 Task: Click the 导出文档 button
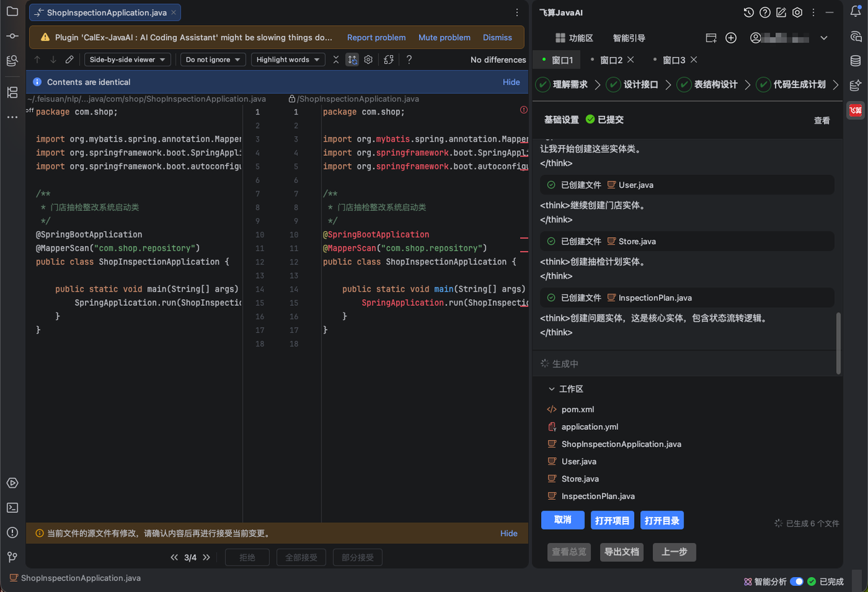pos(622,552)
